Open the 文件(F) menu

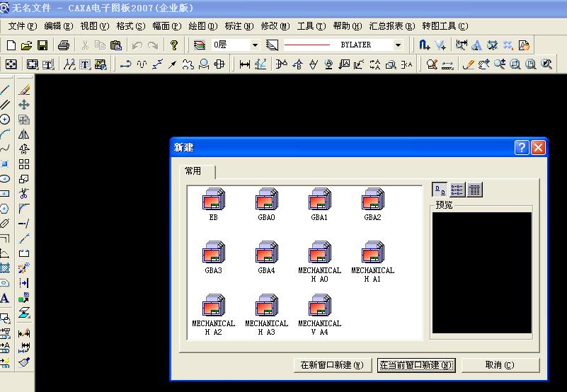(23, 26)
